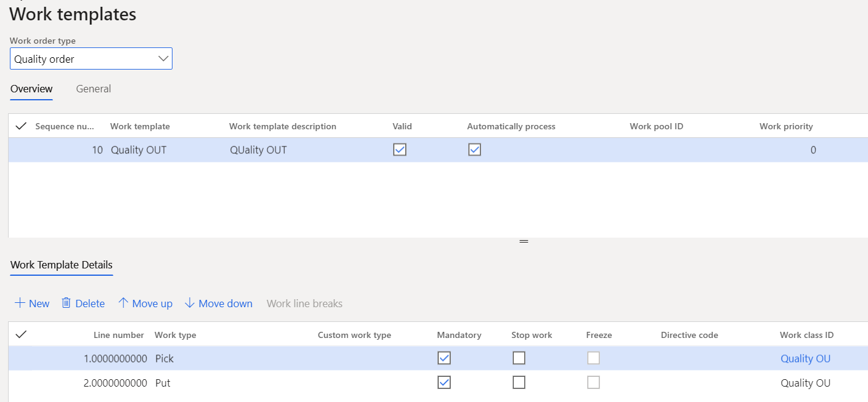Toggle Automatically process checkbox for Quality OUT
Screen dimensions: 868x402
point(474,150)
